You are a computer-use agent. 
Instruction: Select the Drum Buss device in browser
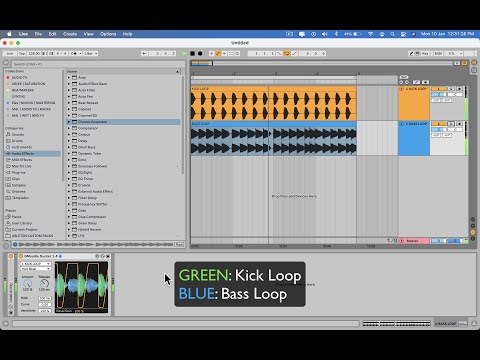(86, 147)
